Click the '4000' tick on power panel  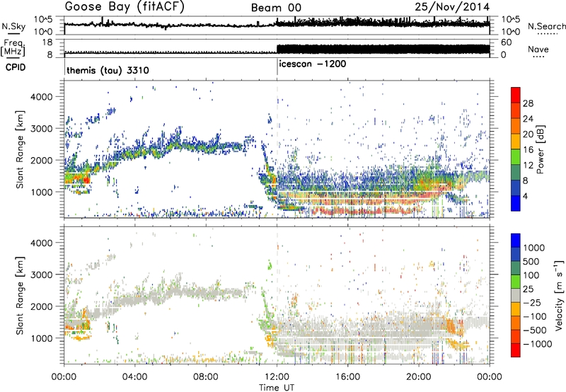click(41, 97)
